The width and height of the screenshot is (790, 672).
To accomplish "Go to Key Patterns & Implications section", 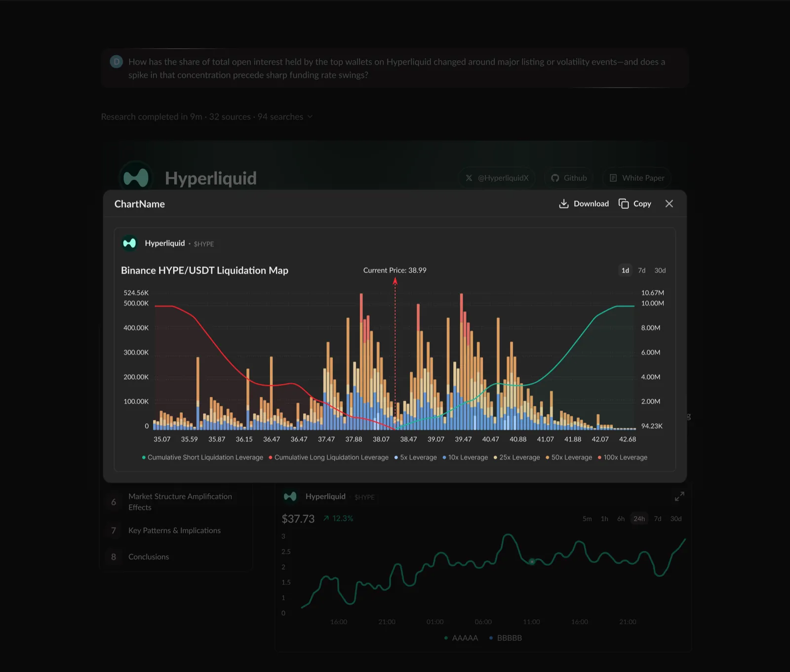I will pos(176,531).
